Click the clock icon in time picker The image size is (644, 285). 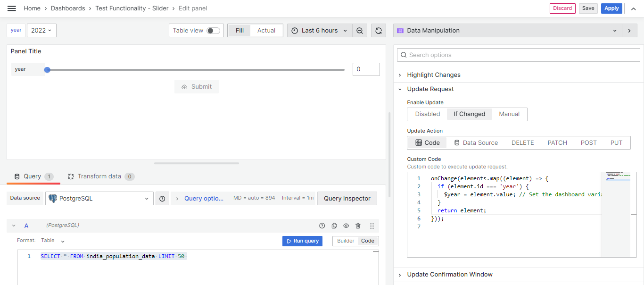(x=295, y=31)
